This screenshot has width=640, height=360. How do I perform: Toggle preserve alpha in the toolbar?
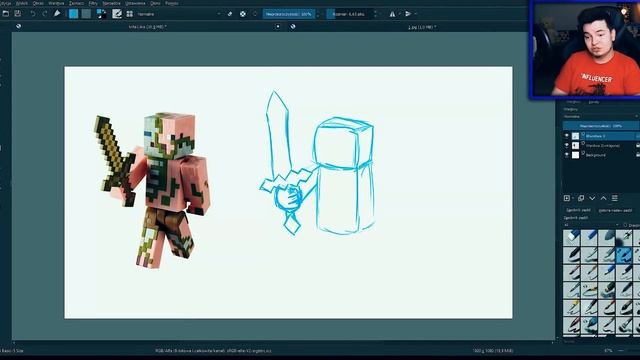coord(243,14)
